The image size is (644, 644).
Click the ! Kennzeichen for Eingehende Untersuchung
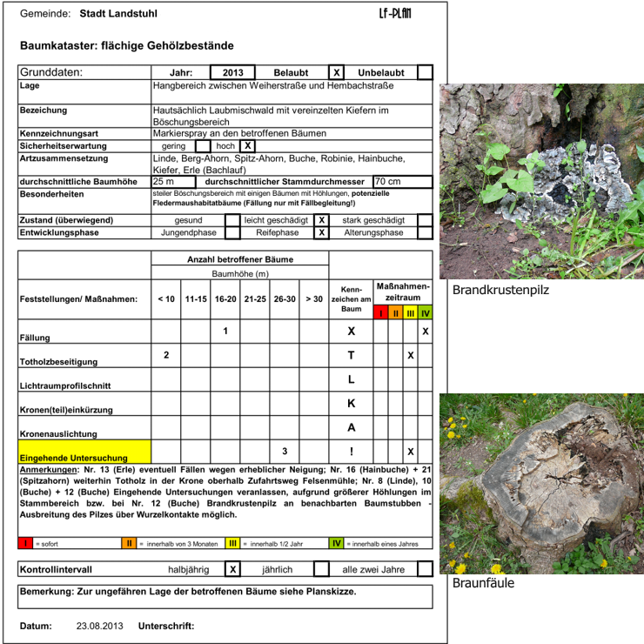tap(351, 452)
